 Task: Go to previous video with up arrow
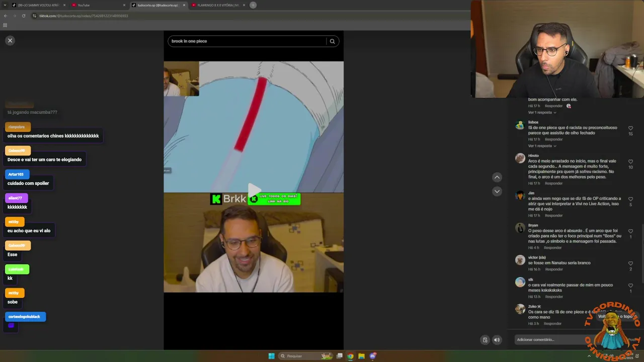pos(497,177)
